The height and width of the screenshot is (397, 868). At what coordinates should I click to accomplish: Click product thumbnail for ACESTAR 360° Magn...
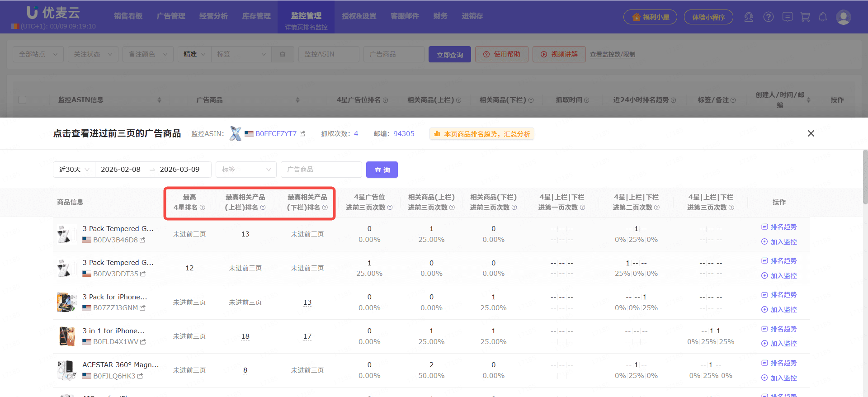click(66, 370)
